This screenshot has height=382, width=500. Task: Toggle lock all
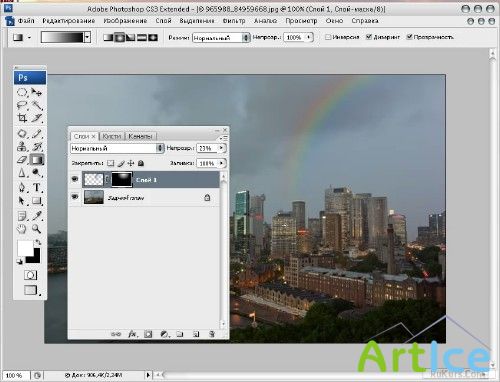click(141, 163)
